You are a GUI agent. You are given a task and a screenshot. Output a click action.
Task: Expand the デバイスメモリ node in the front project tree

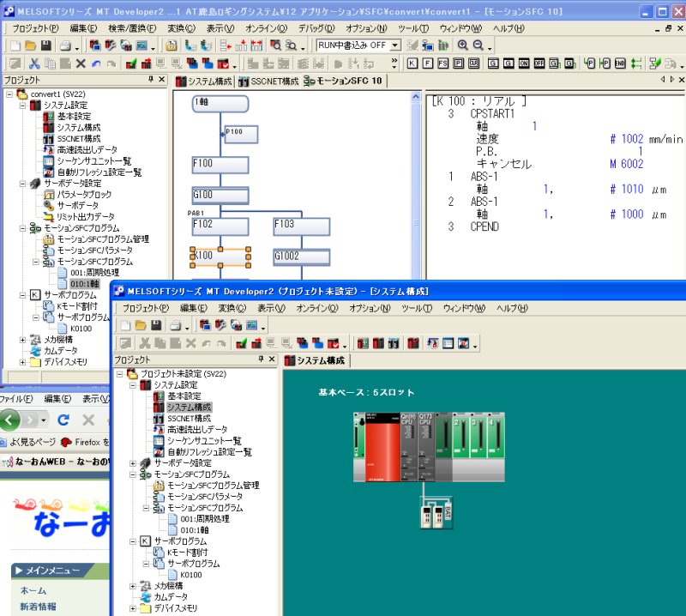click(134, 608)
